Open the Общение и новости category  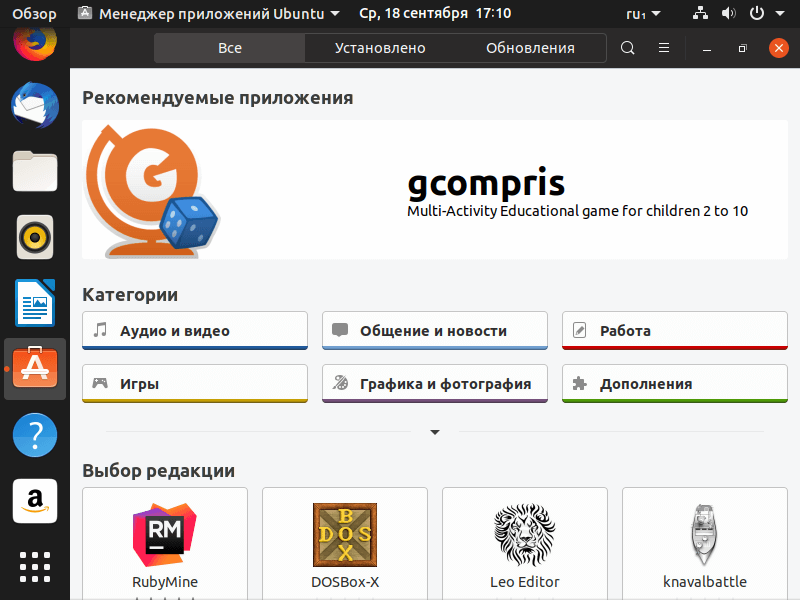435,331
